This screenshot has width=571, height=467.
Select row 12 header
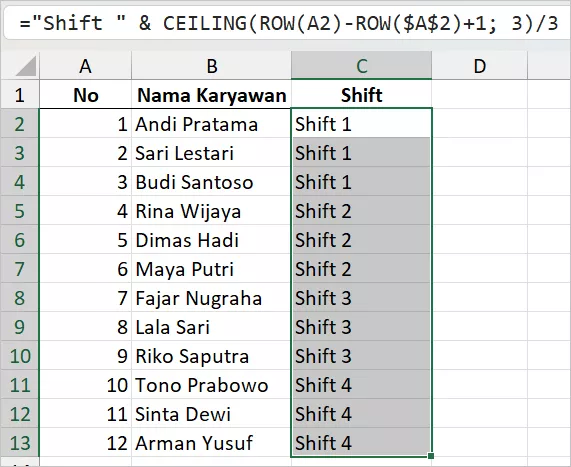[20, 414]
